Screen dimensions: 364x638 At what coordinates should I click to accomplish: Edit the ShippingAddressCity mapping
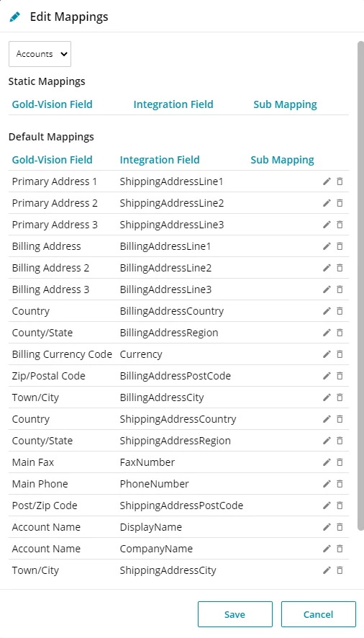pos(327,570)
